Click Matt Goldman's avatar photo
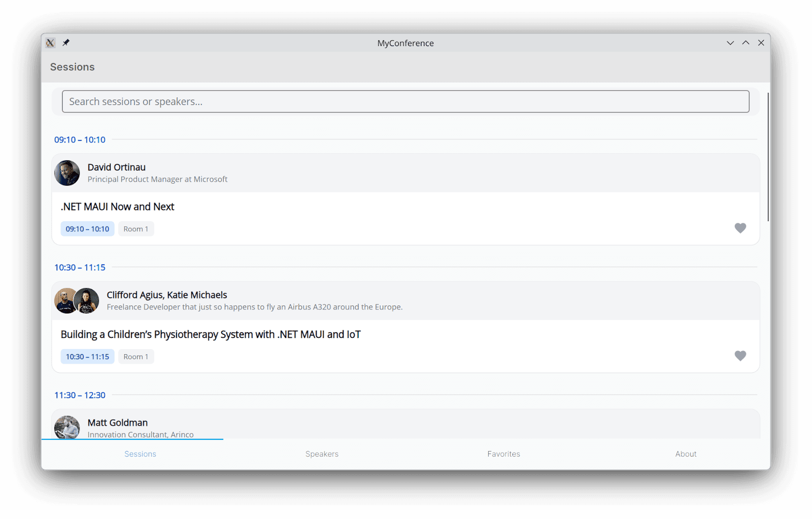The width and height of the screenshot is (812, 519). point(67,427)
